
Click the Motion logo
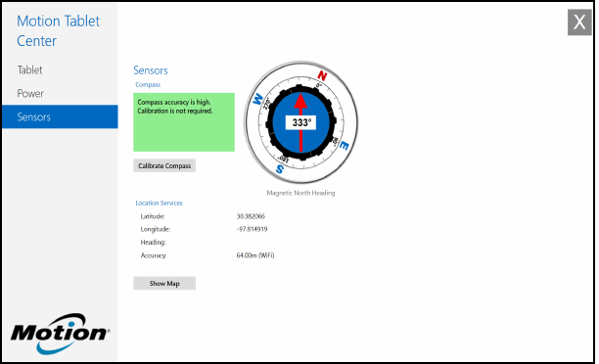coord(60,334)
